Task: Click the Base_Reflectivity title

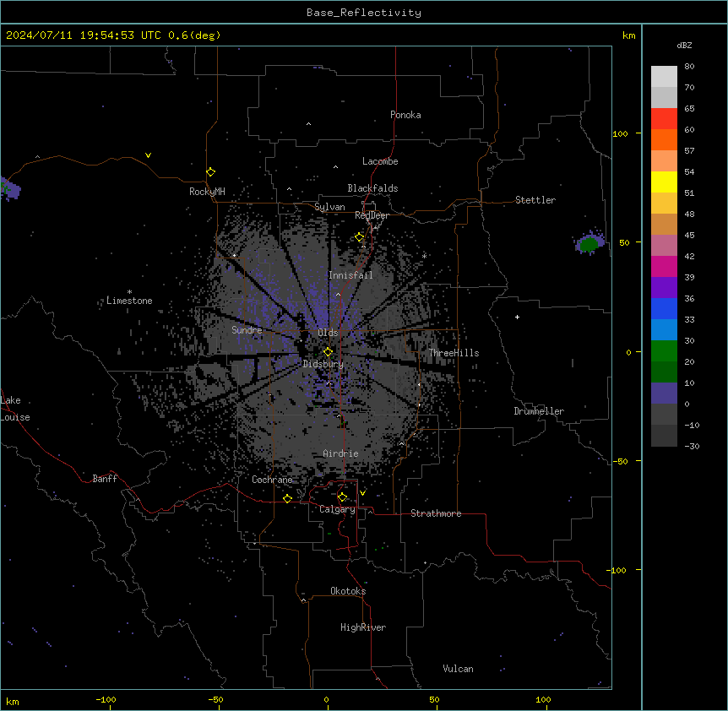Action: [x=364, y=13]
